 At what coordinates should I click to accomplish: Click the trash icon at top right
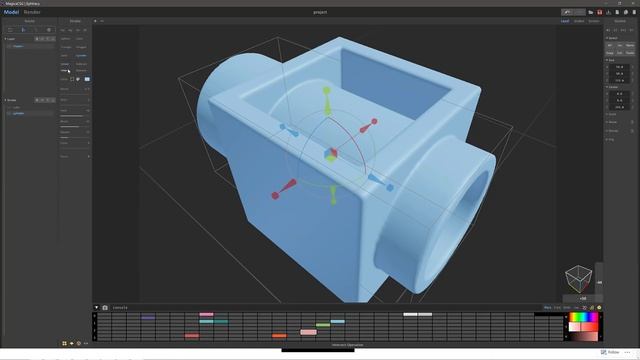click(x=634, y=12)
